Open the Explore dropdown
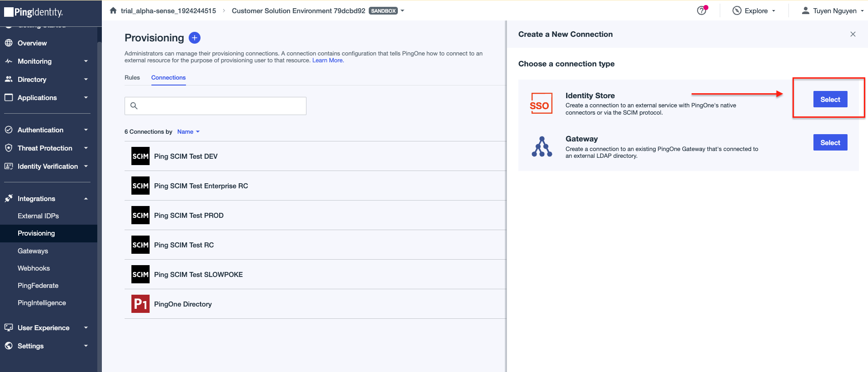Screen dimensions: 868x372 [x=754, y=10]
